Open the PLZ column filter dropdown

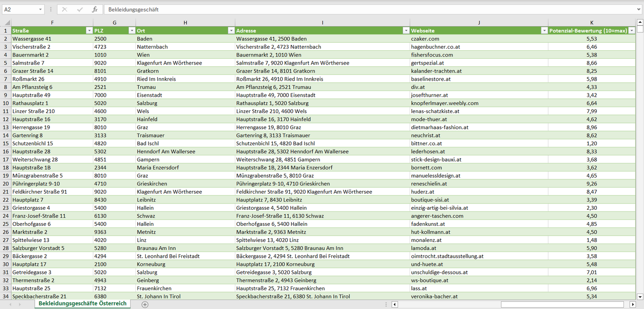pos(131,31)
